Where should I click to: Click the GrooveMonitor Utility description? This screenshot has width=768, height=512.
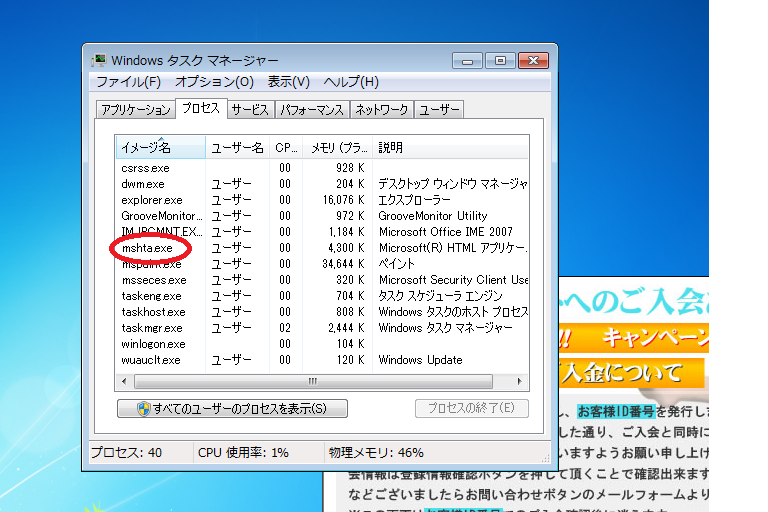tap(433, 216)
